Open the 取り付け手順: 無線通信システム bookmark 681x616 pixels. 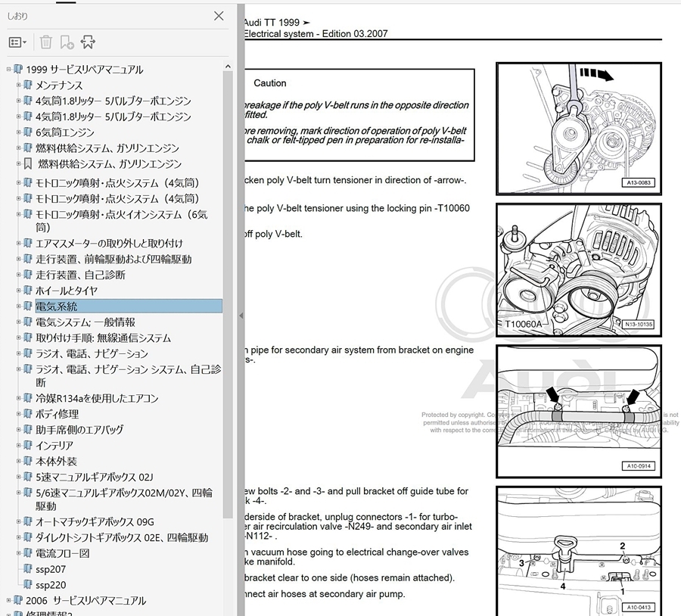(104, 338)
